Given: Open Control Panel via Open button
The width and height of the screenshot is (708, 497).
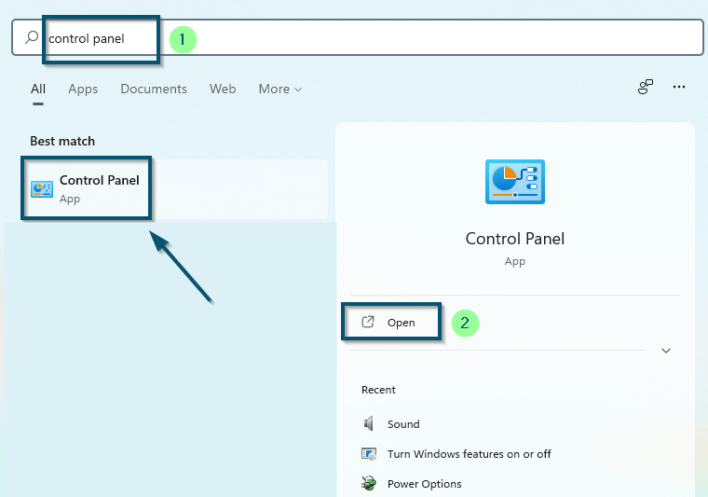Looking at the screenshot, I should (391, 322).
